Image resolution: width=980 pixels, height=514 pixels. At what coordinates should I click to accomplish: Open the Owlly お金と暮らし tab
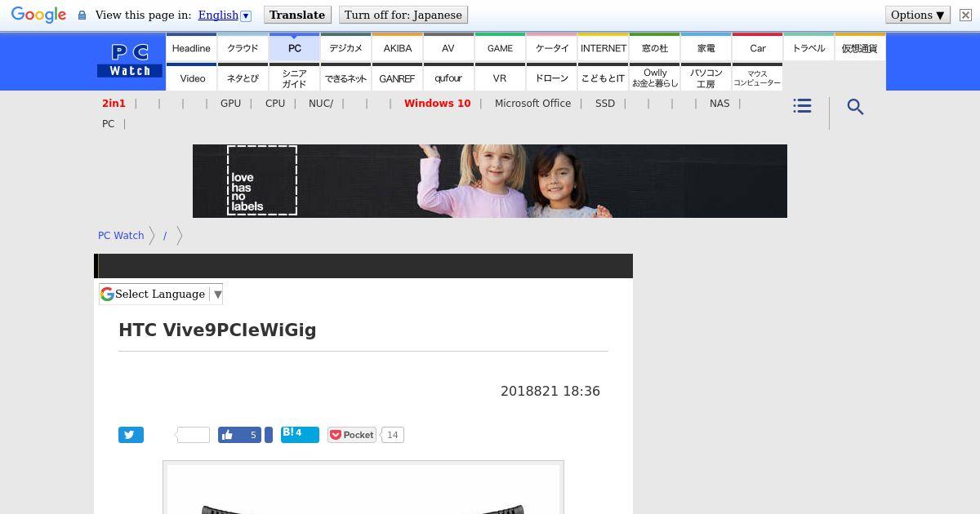[x=655, y=78]
